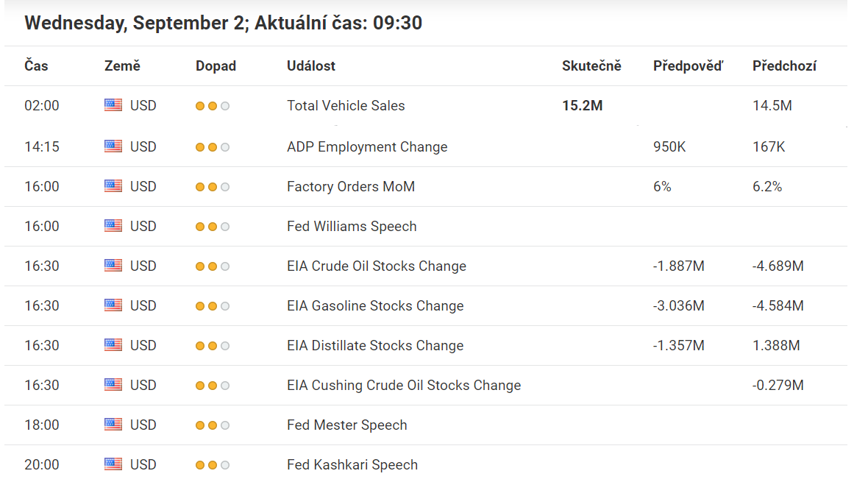Click impact dots for Fed Kashkari Speech
The width and height of the screenshot is (868, 482).
coord(213,465)
